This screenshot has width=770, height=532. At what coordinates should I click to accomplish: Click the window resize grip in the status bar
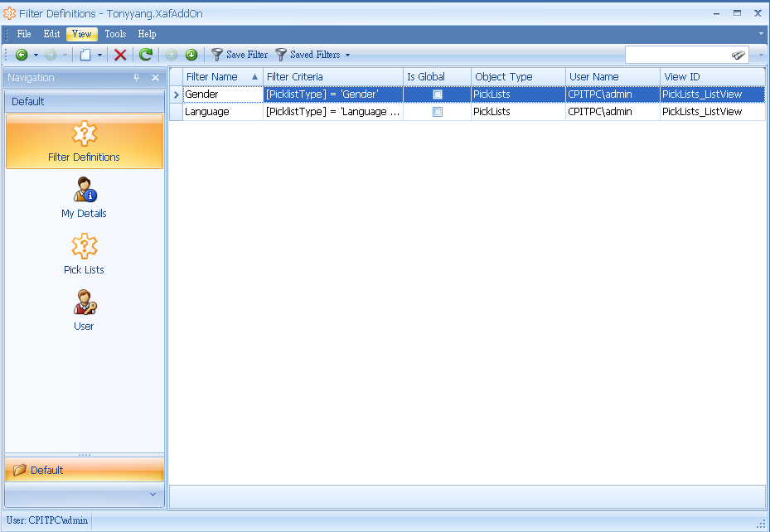pyautogui.click(x=761, y=523)
